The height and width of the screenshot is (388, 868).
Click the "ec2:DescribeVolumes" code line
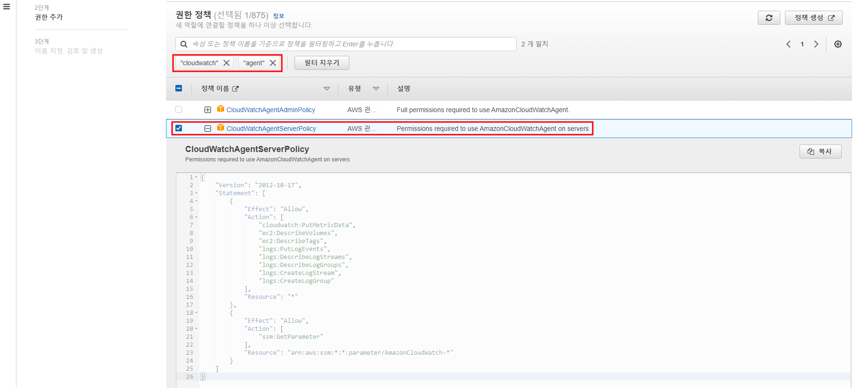pyautogui.click(x=298, y=233)
